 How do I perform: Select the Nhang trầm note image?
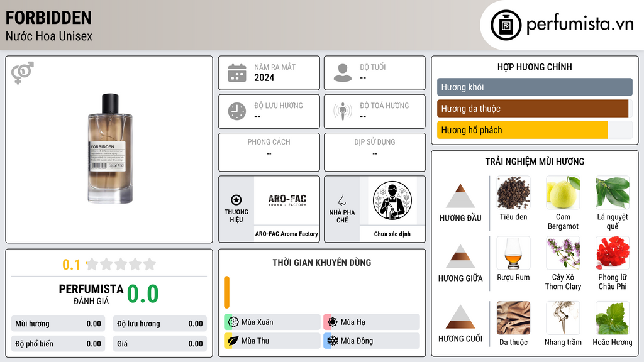click(563, 317)
